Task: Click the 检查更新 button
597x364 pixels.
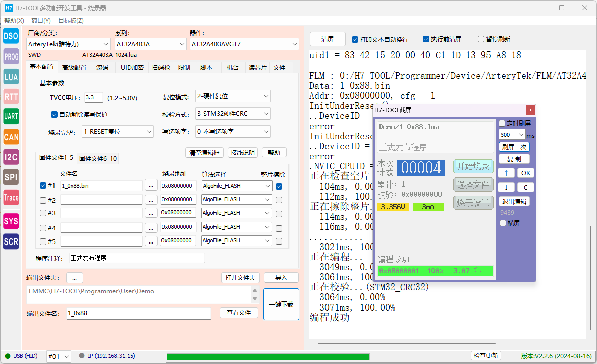Action: point(486,355)
